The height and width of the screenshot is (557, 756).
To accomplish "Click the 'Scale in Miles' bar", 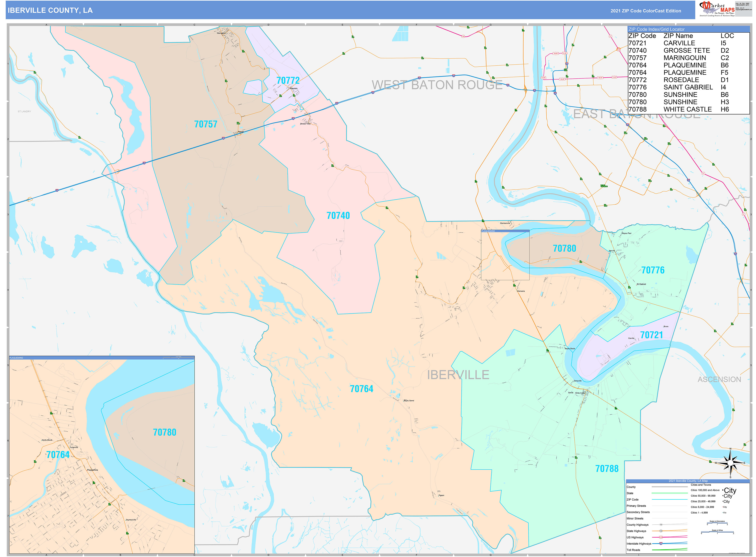I will [717, 532].
